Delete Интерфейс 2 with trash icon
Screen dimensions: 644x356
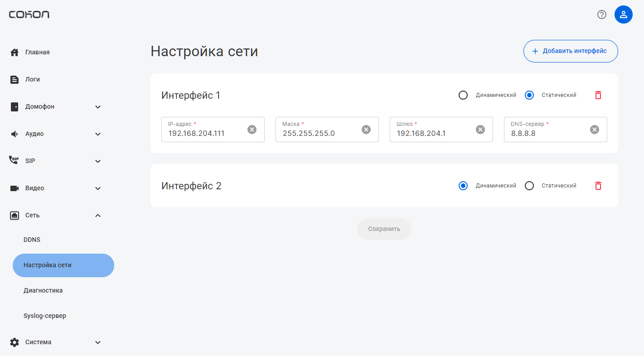tap(598, 186)
